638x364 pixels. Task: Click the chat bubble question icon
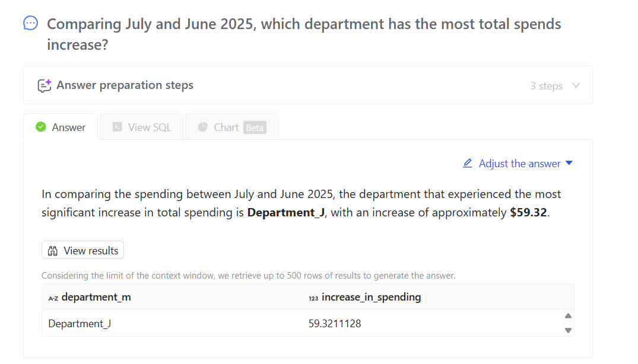[x=30, y=23]
